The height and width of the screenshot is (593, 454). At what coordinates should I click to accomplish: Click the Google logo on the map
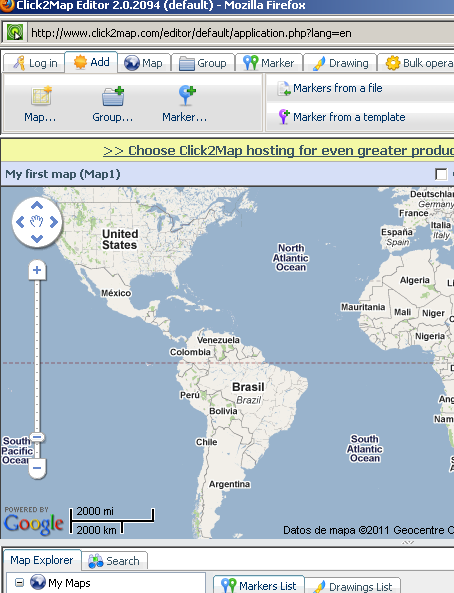coord(34,524)
